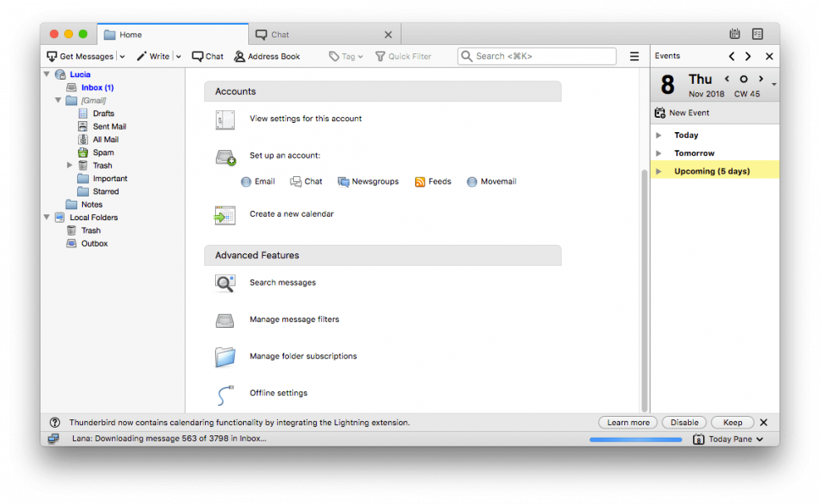Disable the Lightning extension notice

[x=684, y=422]
